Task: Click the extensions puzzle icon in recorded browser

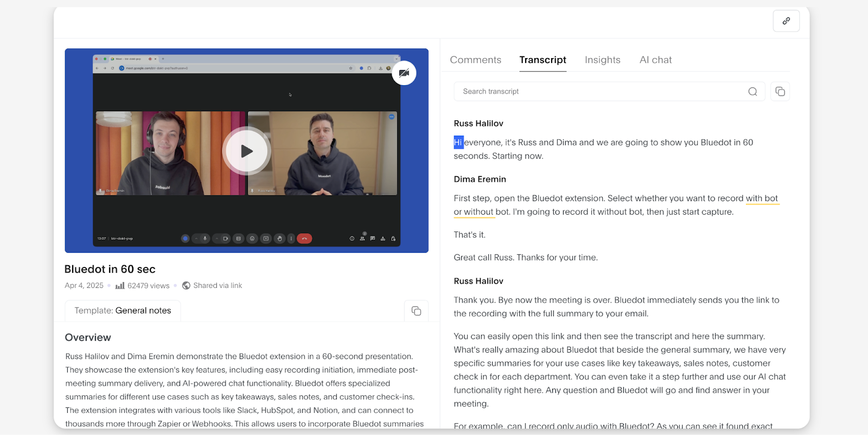Action: click(369, 68)
